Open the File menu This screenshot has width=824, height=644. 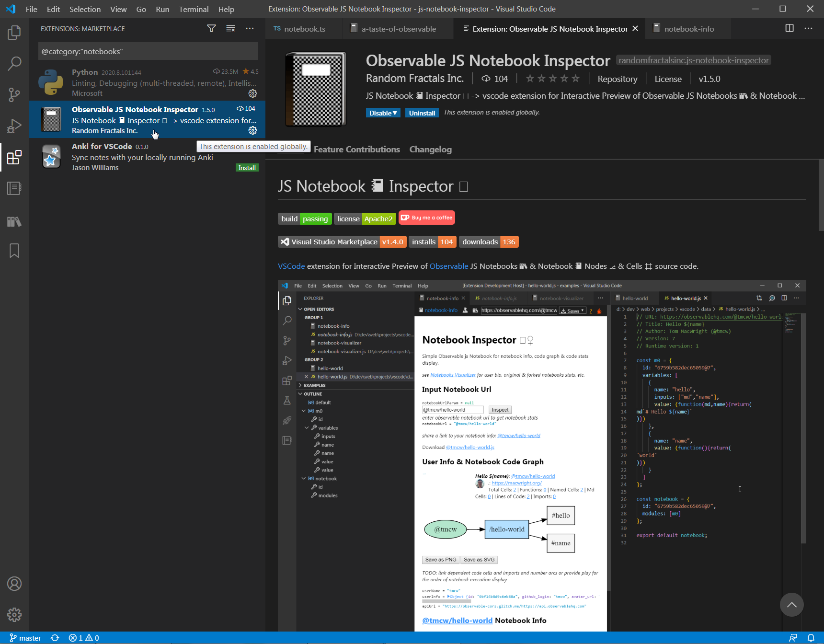coord(32,9)
